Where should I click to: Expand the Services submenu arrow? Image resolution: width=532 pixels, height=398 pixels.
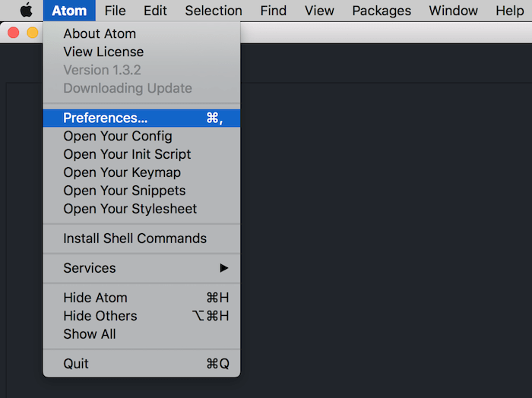[x=223, y=268]
